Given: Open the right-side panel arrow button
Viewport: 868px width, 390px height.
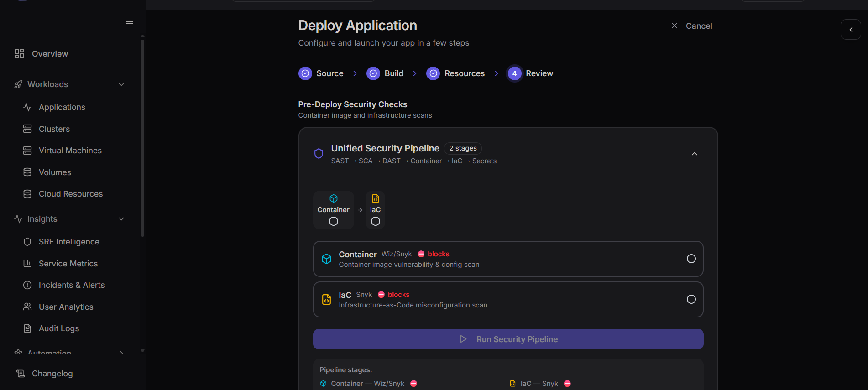Looking at the screenshot, I should (x=851, y=30).
